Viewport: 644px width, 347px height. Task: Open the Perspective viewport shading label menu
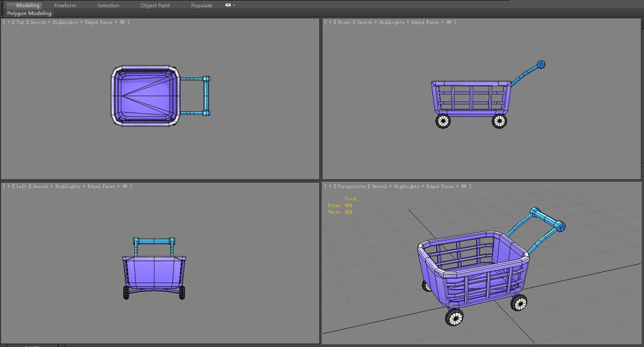tap(419, 186)
